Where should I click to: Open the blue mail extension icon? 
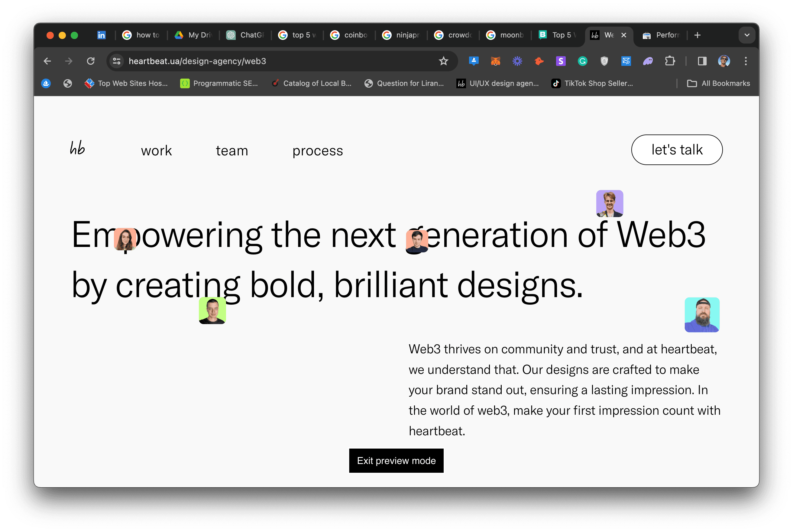point(626,61)
